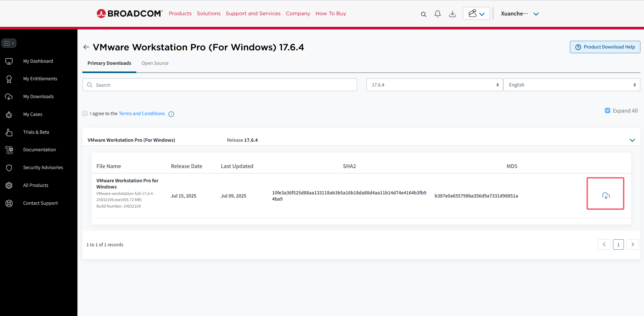Select My Entitlements in the sidebar
Screen dimensions: 644x316
[40, 78]
